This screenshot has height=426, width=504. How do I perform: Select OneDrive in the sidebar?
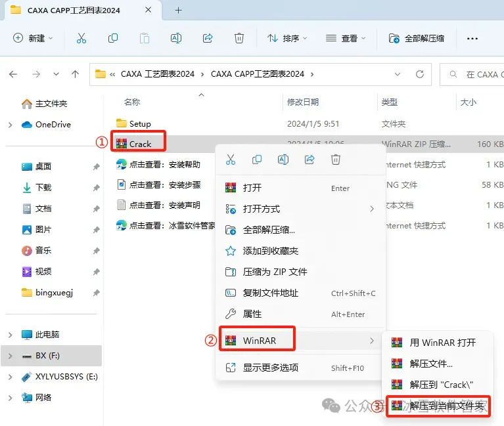(46, 125)
